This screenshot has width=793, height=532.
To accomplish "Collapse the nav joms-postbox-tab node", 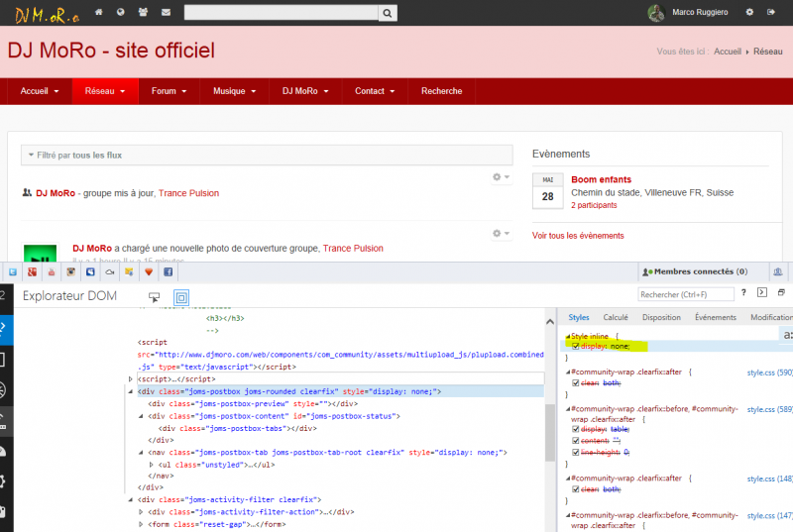I will (x=141, y=453).
